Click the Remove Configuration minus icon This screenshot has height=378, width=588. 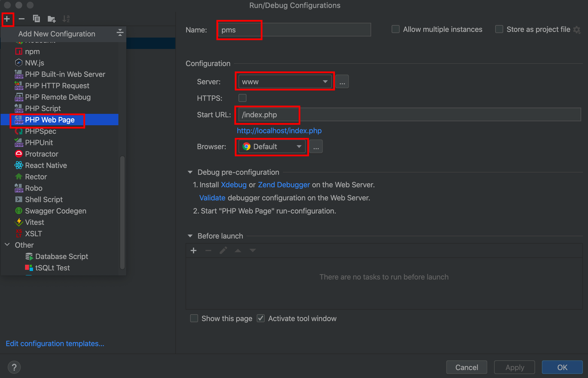pos(22,19)
